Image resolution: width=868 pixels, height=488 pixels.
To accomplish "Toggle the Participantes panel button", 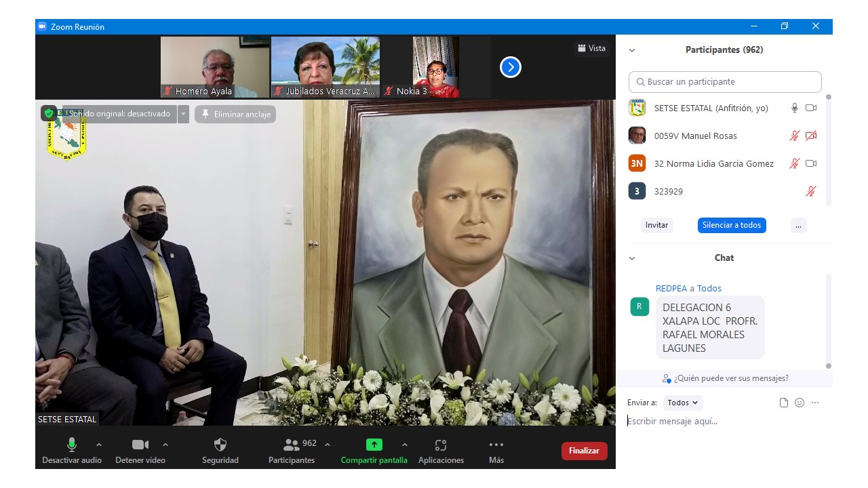I will [292, 445].
